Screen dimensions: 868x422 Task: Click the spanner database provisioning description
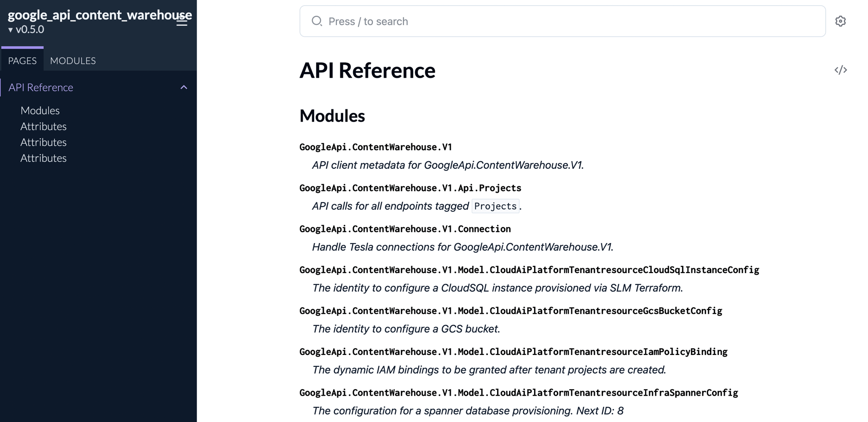coord(468,411)
